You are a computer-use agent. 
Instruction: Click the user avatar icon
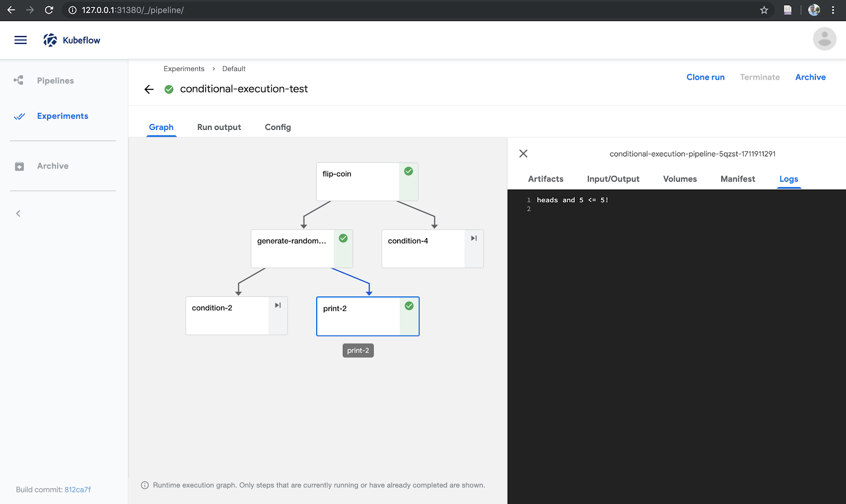[x=824, y=39]
